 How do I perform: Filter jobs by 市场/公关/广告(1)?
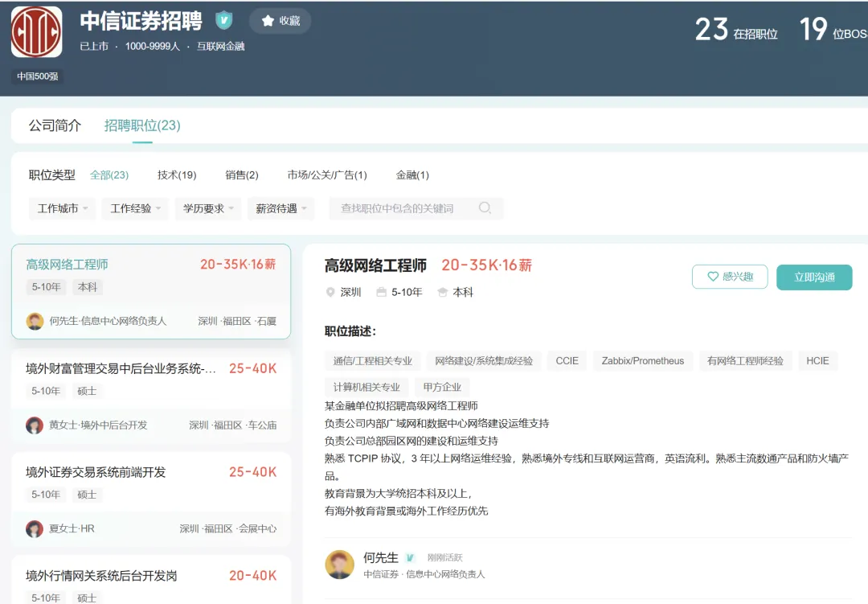[x=327, y=175]
